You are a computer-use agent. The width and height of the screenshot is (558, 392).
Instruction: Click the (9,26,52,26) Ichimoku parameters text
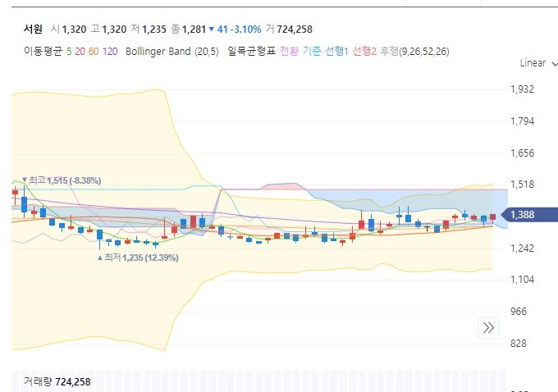(424, 52)
